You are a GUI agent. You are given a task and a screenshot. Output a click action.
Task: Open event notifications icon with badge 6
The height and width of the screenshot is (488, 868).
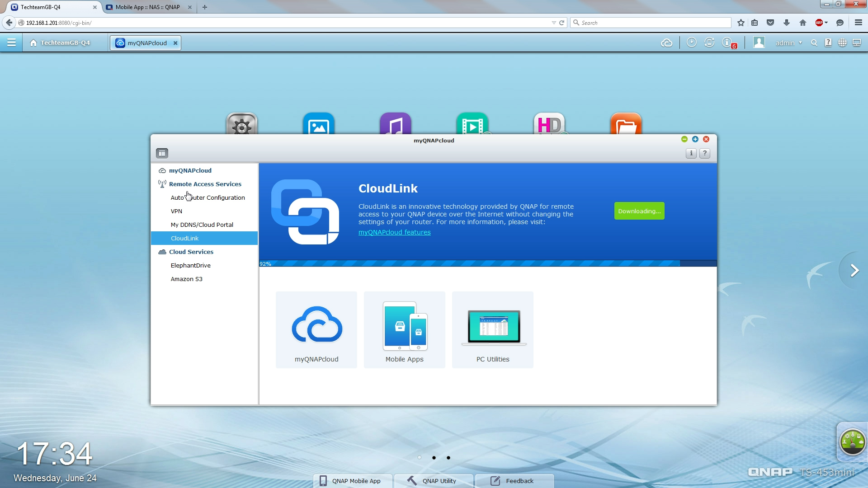pyautogui.click(x=727, y=42)
